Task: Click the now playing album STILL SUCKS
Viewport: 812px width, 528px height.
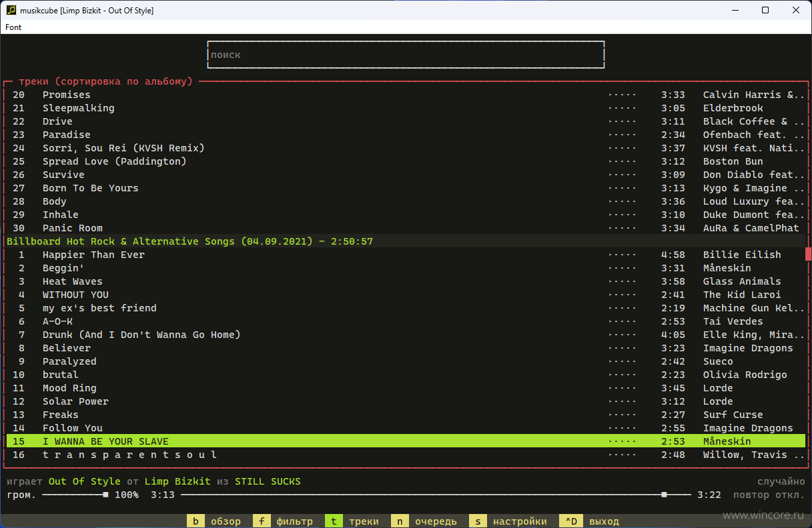Action: pyautogui.click(x=268, y=481)
